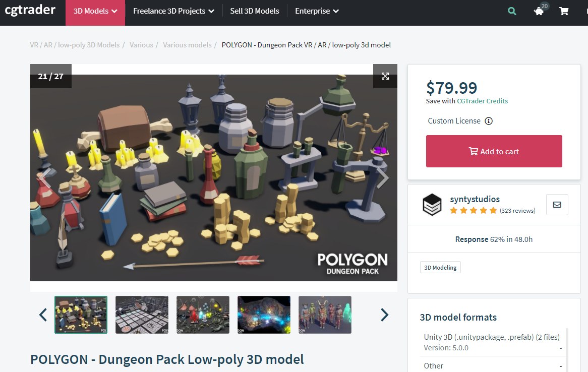The height and width of the screenshot is (372, 588).
Task: Message syntystudios via envelope icon
Action: pyautogui.click(x=557, y=205)
